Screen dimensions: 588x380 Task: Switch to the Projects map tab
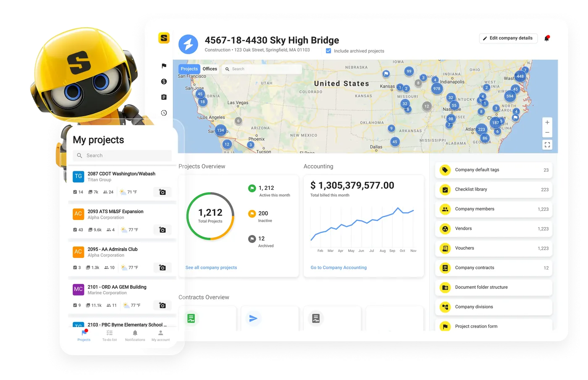189,69
